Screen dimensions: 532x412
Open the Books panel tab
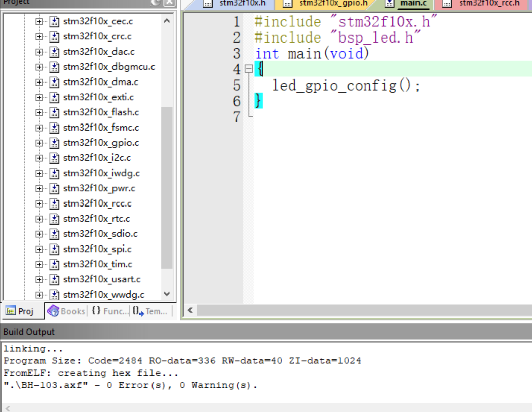66,311
